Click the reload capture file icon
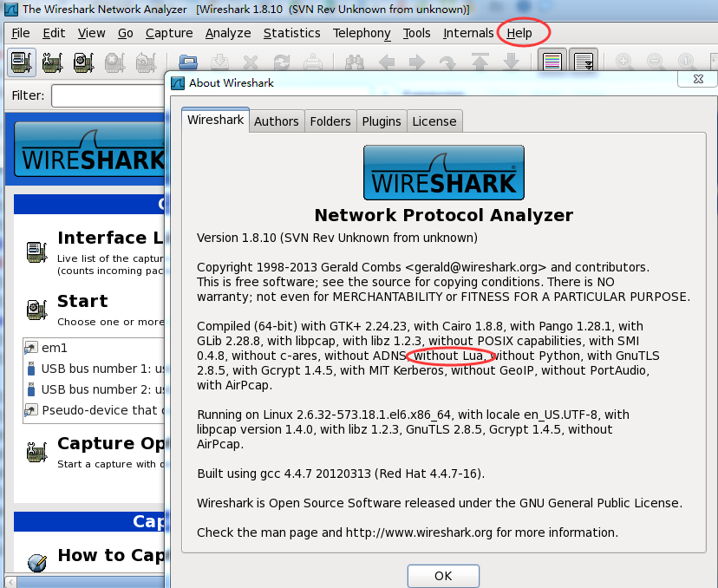The height and width of the screenshot is (588, 718). (x=282, y=62)
